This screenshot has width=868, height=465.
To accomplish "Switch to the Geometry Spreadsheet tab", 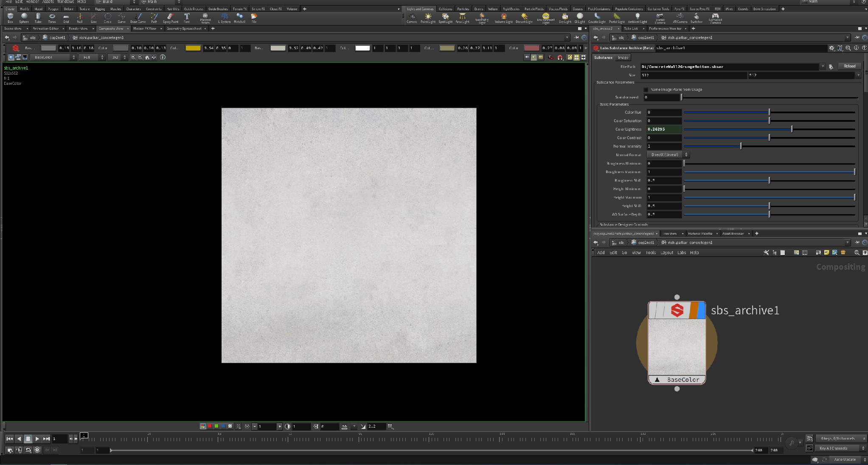I will (184, 28).
